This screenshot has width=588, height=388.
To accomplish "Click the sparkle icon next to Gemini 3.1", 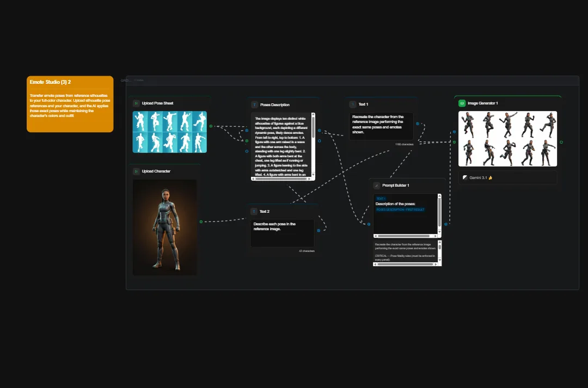I will coord(491,177).
